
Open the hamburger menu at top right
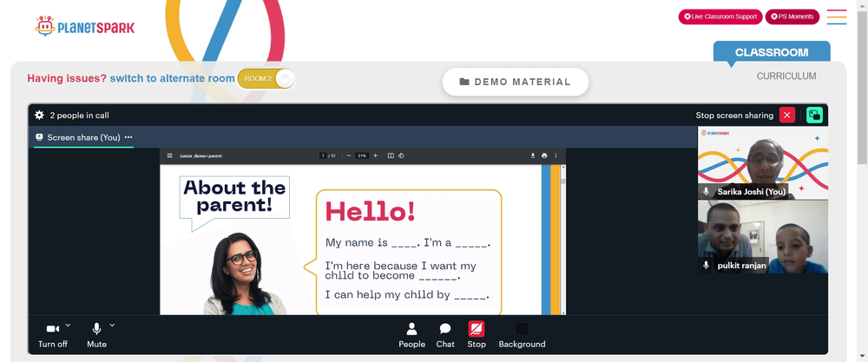tap(837, 16)
